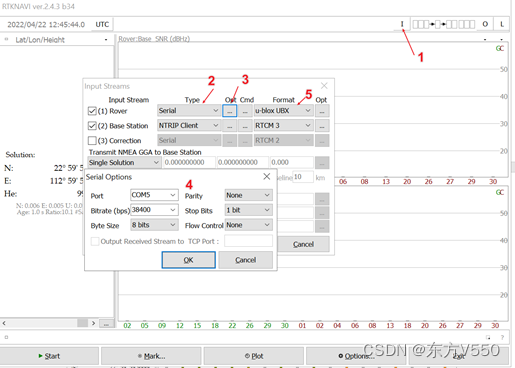Click the baseline length field showing 10
Viewport: 515px width, 368px height.
[303, 177]
